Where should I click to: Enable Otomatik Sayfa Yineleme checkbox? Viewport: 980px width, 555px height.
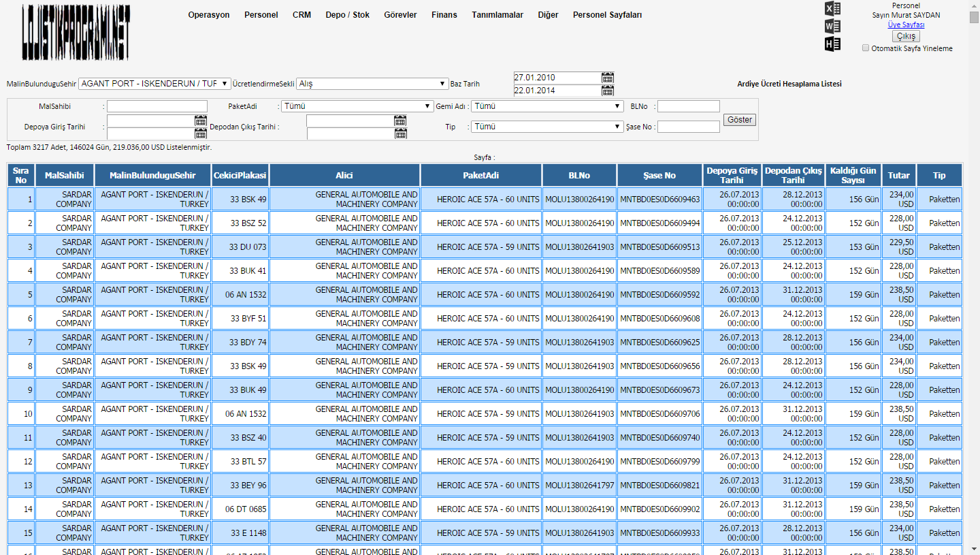tap(866, 48)
